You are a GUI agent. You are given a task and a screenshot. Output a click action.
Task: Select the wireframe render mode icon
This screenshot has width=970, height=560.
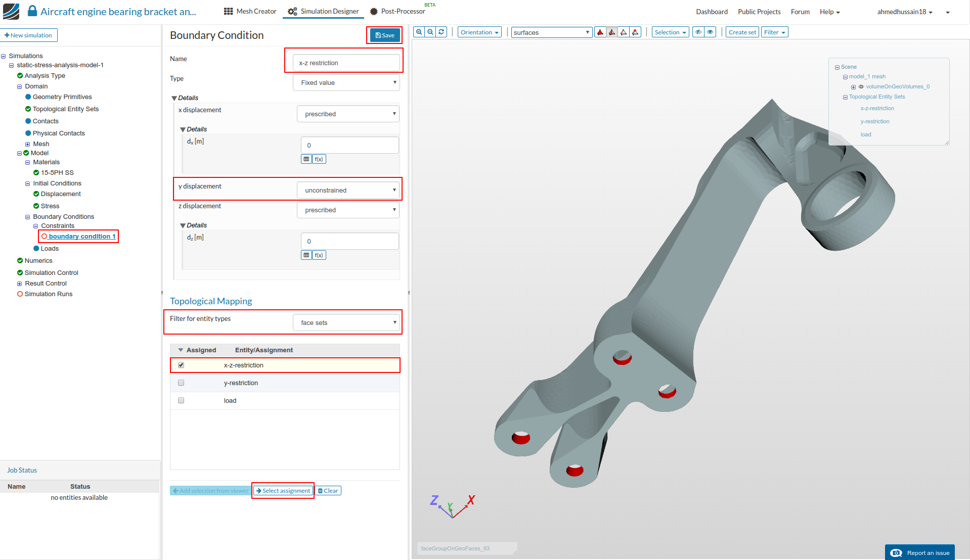coord(624,32)
